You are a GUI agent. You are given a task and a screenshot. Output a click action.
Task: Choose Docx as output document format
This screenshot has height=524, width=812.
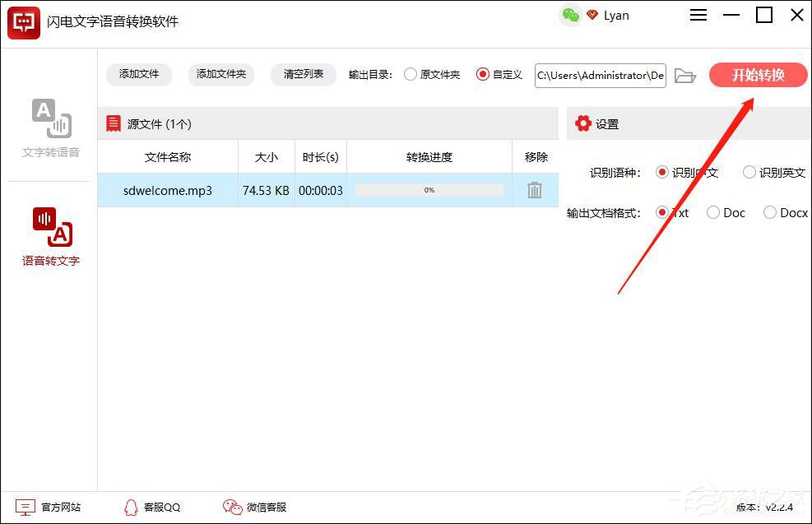(x=770, y=212)
